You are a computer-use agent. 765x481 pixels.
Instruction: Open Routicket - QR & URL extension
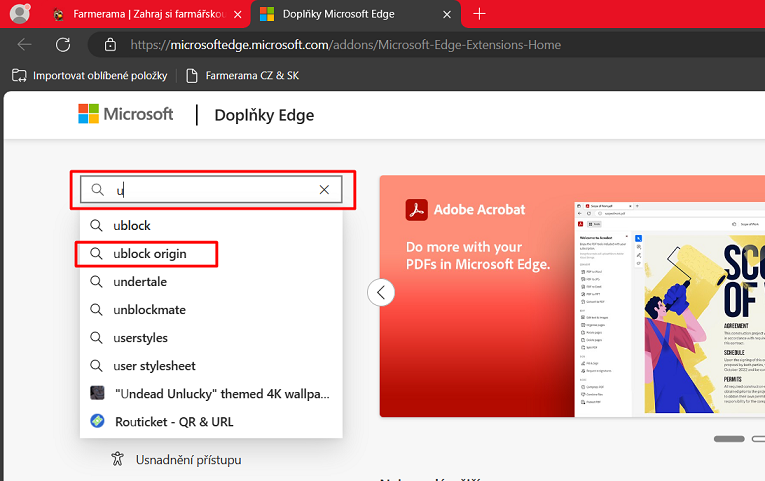211,422
